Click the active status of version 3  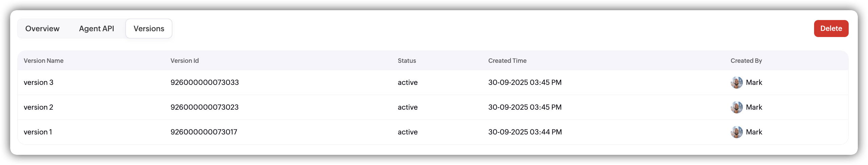[x=408, y=82]
